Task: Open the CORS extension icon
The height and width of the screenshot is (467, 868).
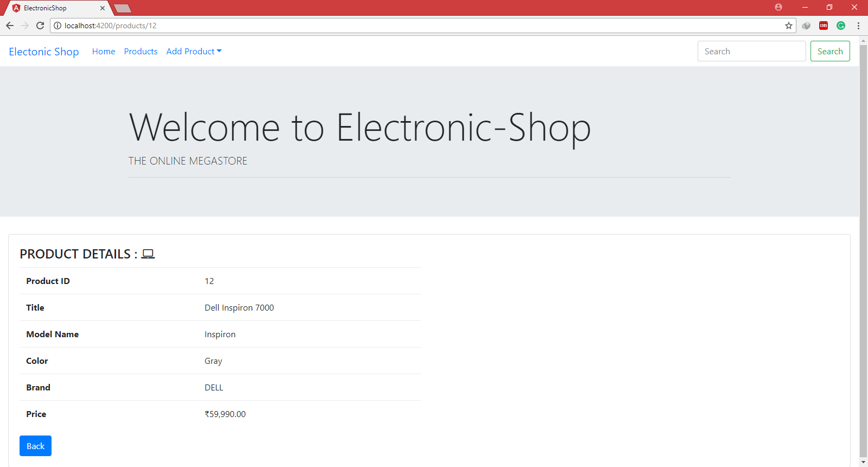Action: [824, 26]
